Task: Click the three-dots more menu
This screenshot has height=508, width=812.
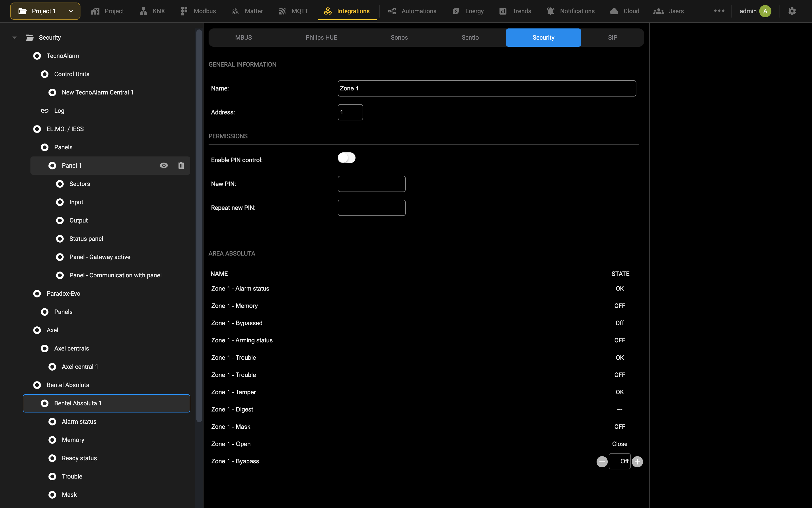Action: pyautogui.click(x=719, y=11)
